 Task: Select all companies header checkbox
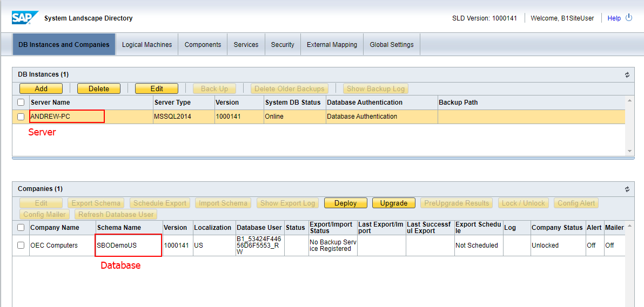[x=21, y=228]
